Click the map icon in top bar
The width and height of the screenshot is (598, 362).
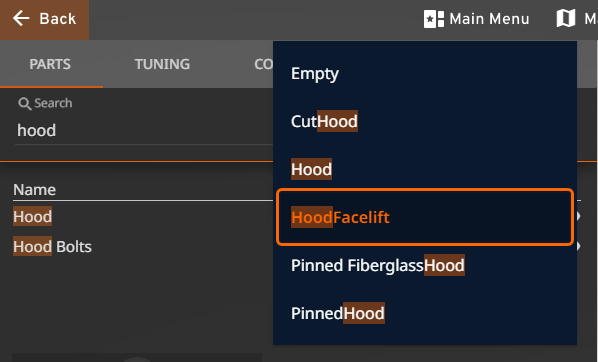pyautogui.click(x=566, y=18)
